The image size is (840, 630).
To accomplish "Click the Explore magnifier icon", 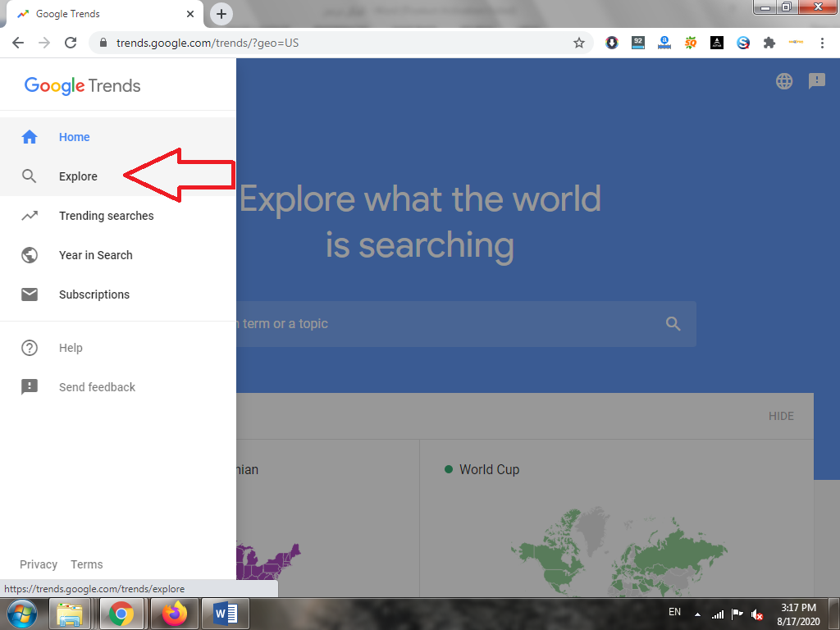I will [30, 176].
